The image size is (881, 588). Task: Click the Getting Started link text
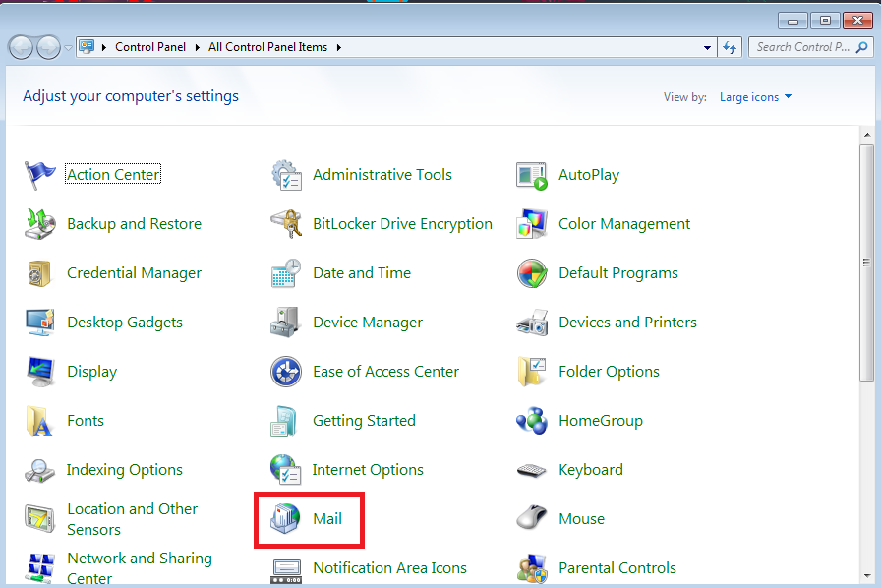pyautogui.click(x=364, y=421)
